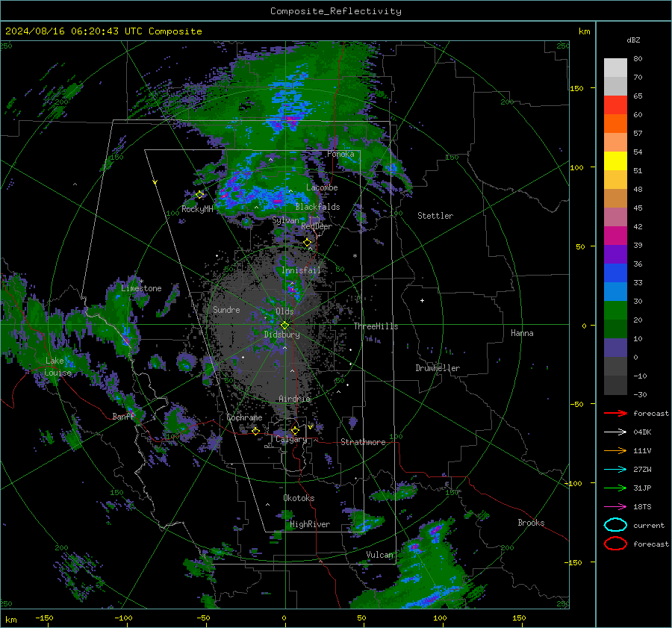Click the Airdrie city label
This screenshot has height=628, width=672.
(294, 399)
